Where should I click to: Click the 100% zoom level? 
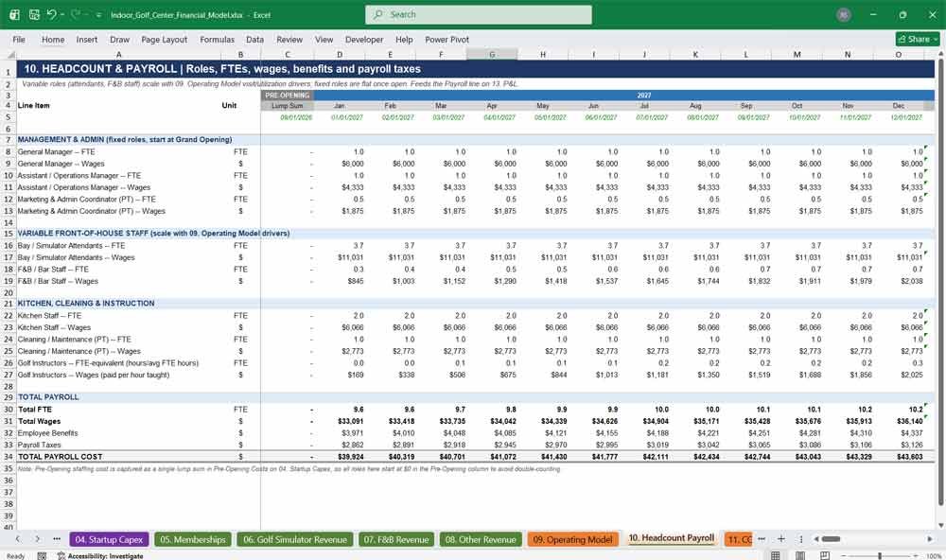[934, 556]
